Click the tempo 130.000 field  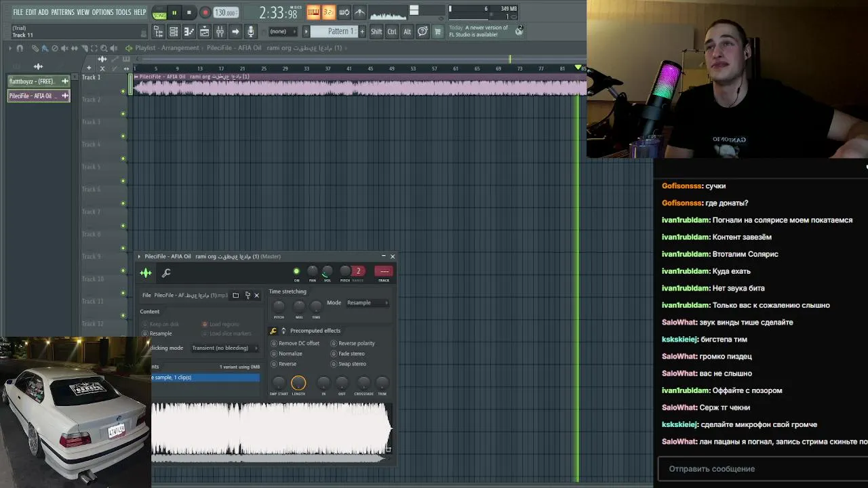225,12
